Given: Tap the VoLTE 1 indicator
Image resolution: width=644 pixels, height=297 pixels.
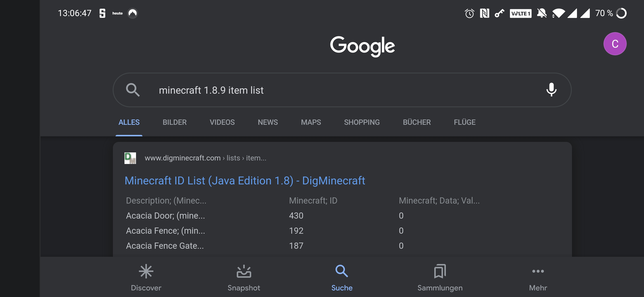Looking at the screenshot, I should (x=521, y=13).
